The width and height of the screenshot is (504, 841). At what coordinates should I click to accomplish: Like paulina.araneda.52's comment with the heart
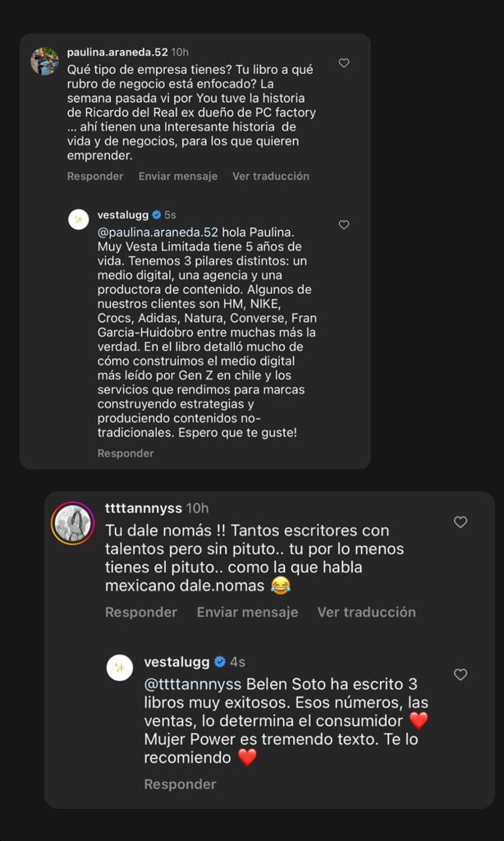pos(343,62)
